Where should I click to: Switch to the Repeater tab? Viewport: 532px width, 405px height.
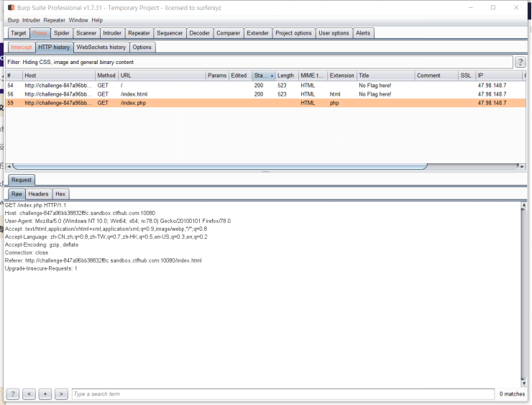pyautogui.click(x=139, y=33)
